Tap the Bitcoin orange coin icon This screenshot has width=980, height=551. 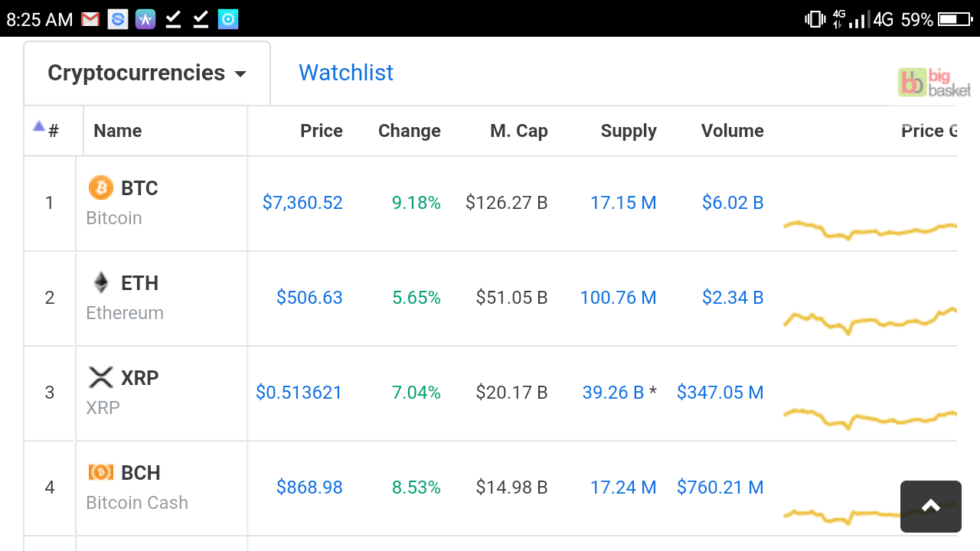100,187
